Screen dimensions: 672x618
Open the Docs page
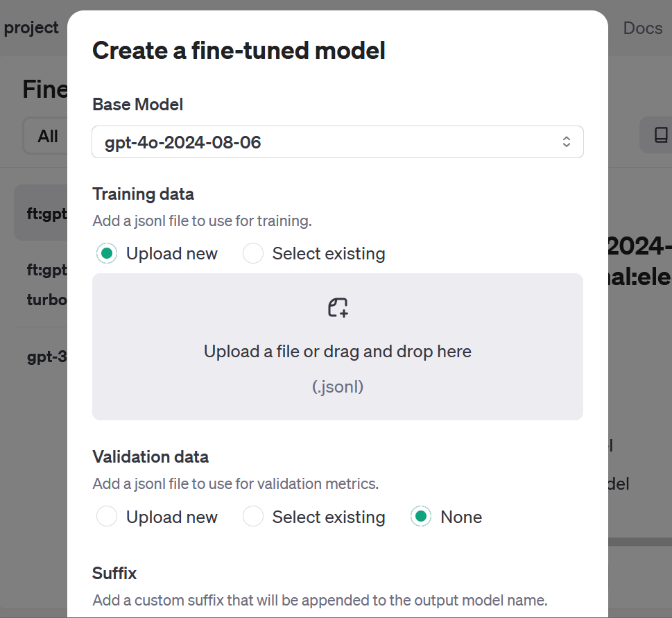(x=642, y=28)
